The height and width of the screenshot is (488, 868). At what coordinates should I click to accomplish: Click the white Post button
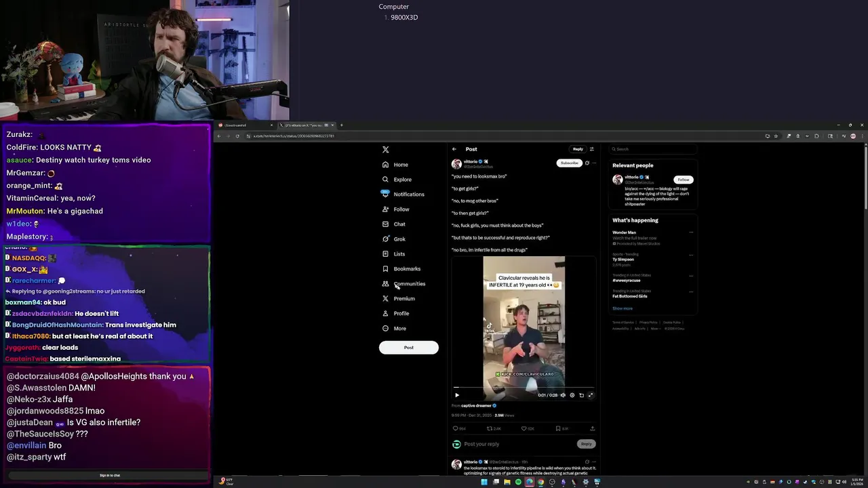pos(409,348)
